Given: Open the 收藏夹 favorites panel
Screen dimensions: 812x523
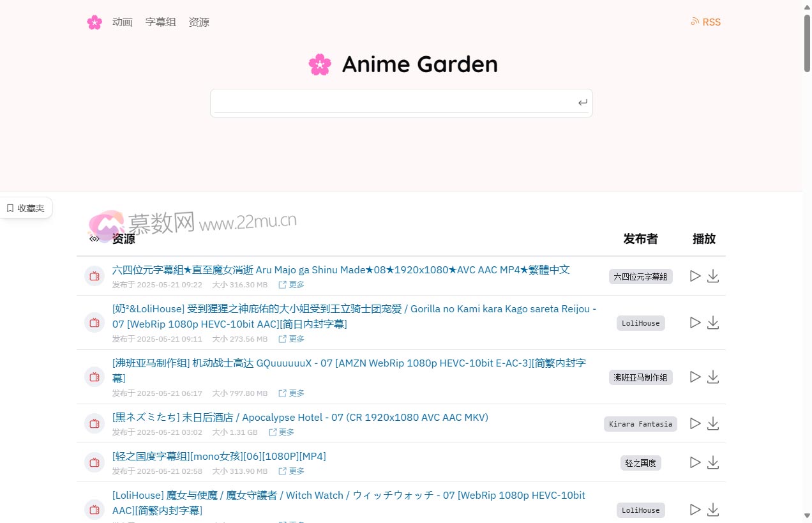Looking at the screenshot, I should click(26, 208).
